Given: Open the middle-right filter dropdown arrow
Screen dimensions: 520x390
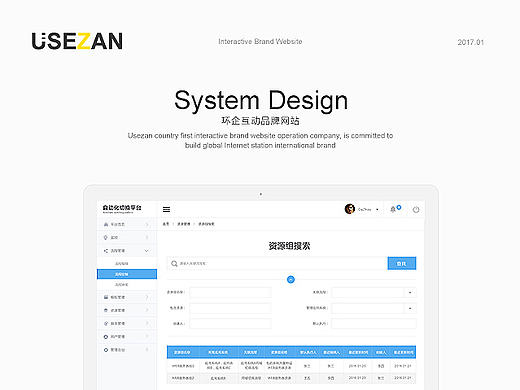Looking at the screenshot, I should 410,308.
